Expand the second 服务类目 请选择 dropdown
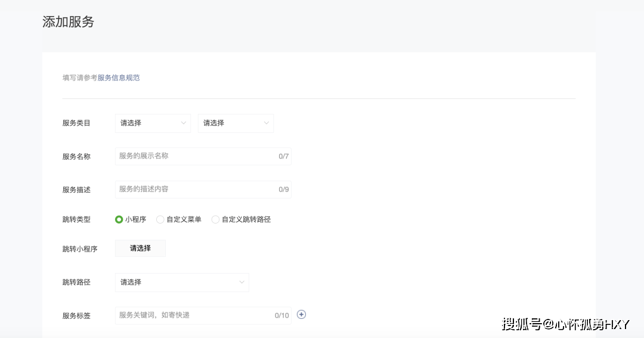644x338 pixels. tap(235, 123)
